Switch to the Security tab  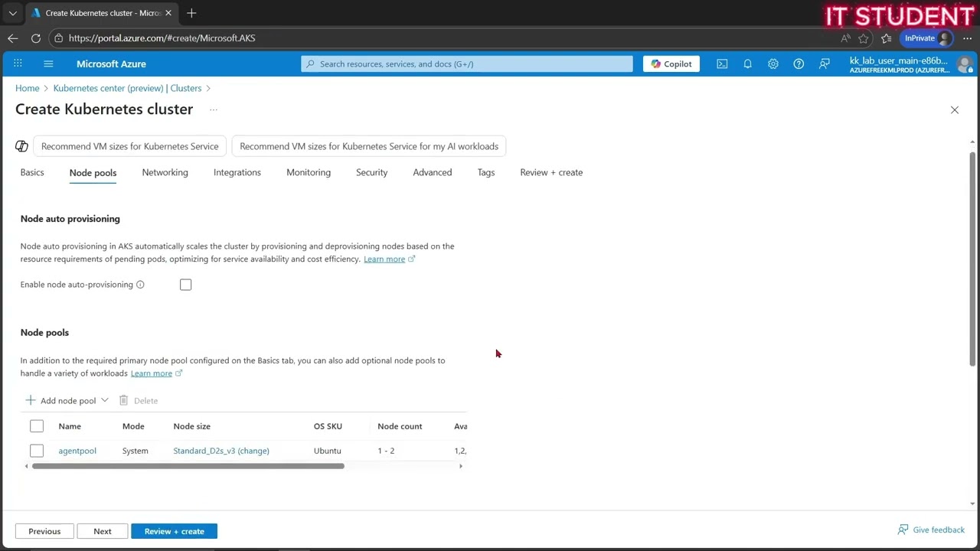point(371,172)
